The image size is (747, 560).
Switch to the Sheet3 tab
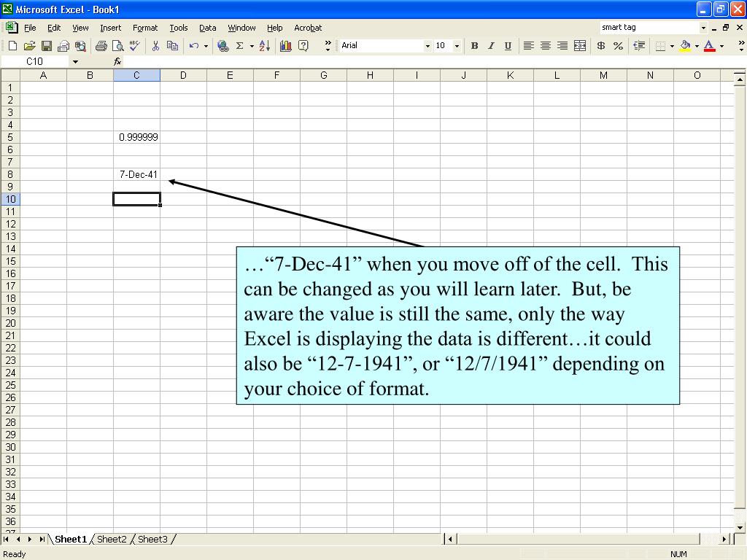152,539
